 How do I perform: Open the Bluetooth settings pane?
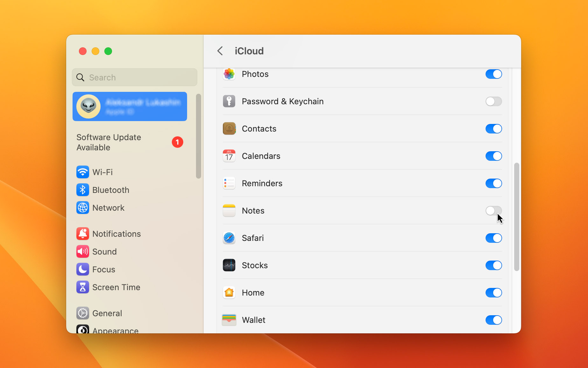130,190
